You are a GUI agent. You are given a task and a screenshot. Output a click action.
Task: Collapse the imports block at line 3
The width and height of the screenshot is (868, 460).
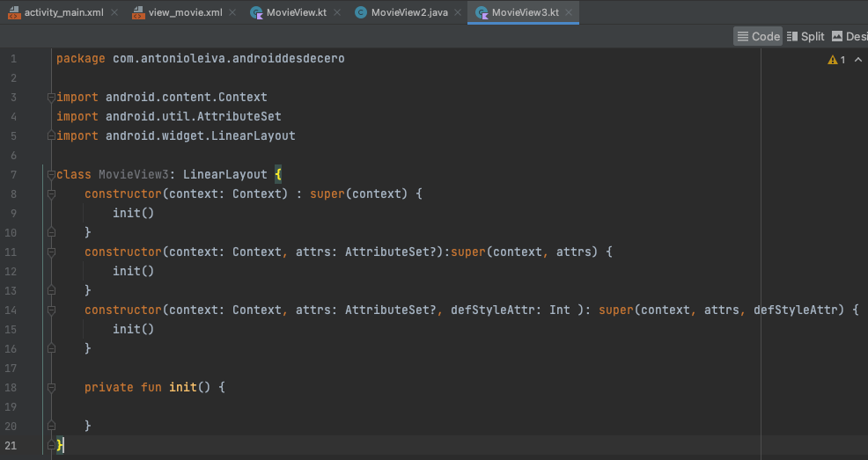pos(51,98)
